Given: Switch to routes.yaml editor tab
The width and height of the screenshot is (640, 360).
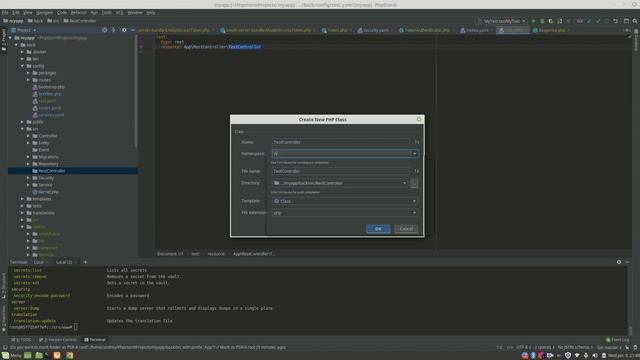Looking at the screenshot, I should click(x=476, y=30).
